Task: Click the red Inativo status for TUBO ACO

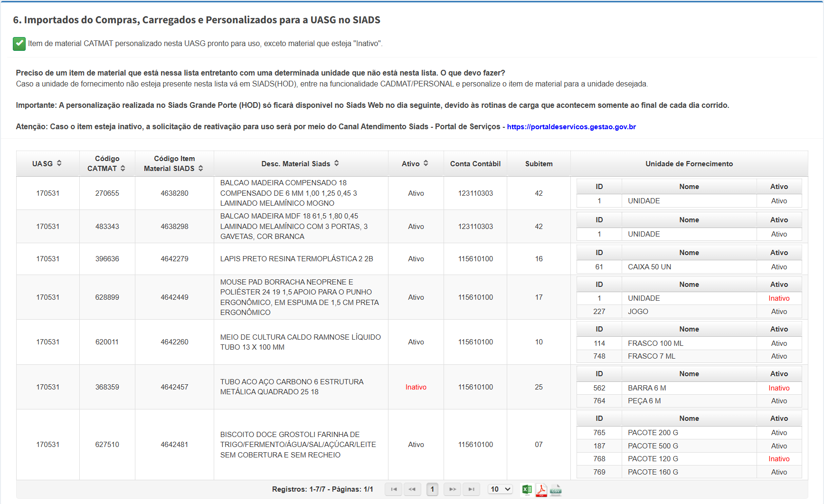Action: click(416, 387)
